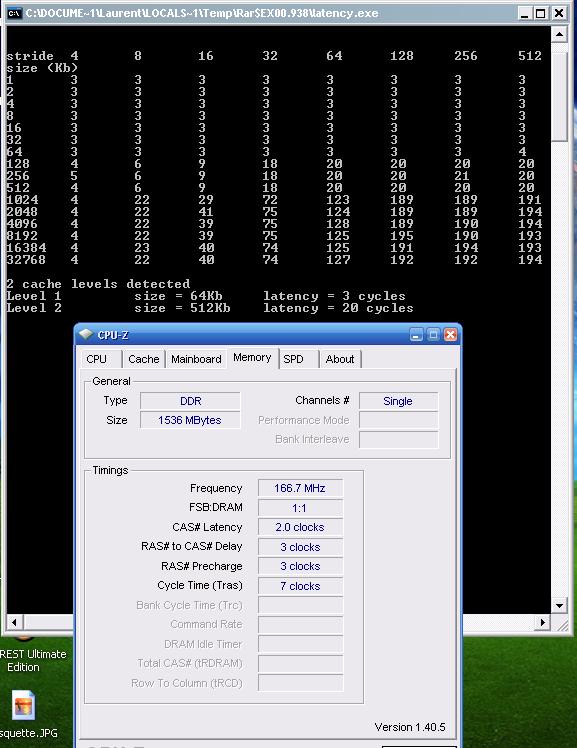This screenshot has height=748, width=577.
Task: Click the command prompt window system icon
Action: click(14, 13)
